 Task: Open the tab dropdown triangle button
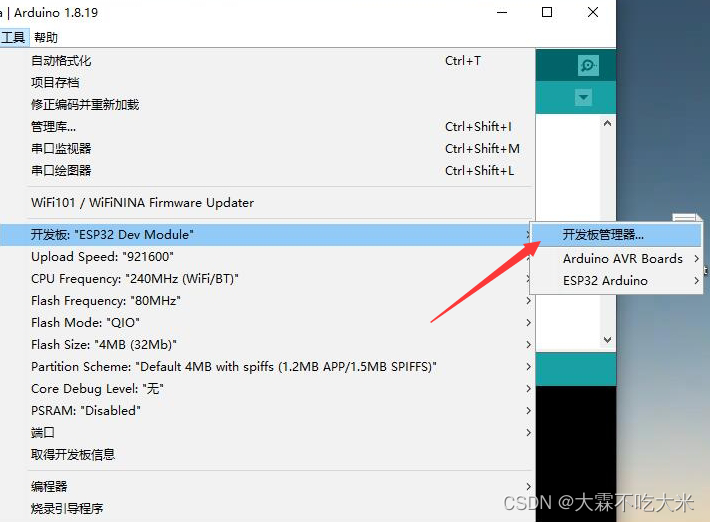tap(583, 97)
